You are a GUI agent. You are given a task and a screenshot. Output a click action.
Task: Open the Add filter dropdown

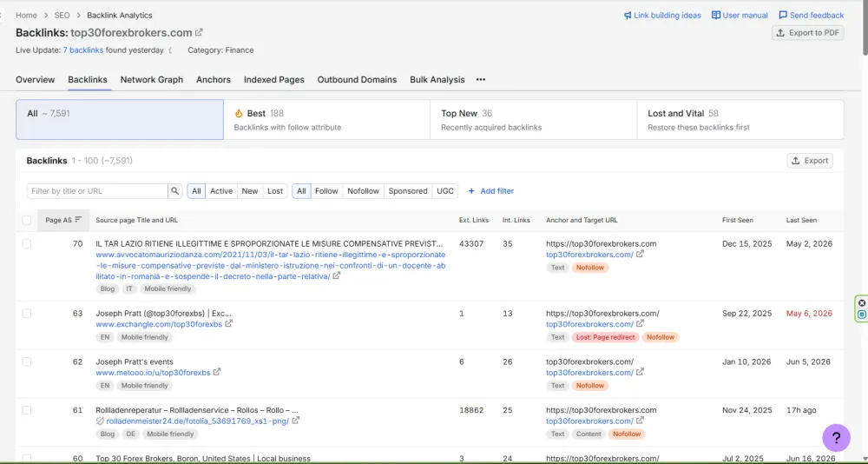[x=491, y=190]
